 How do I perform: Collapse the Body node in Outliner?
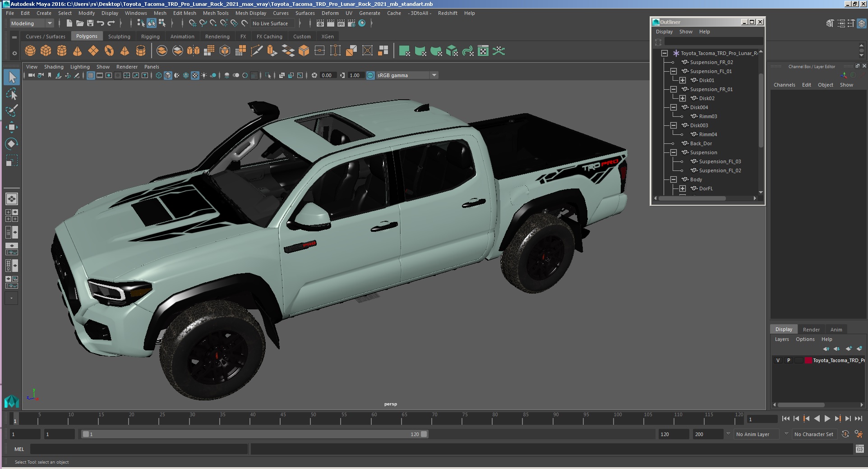[674, 179]
